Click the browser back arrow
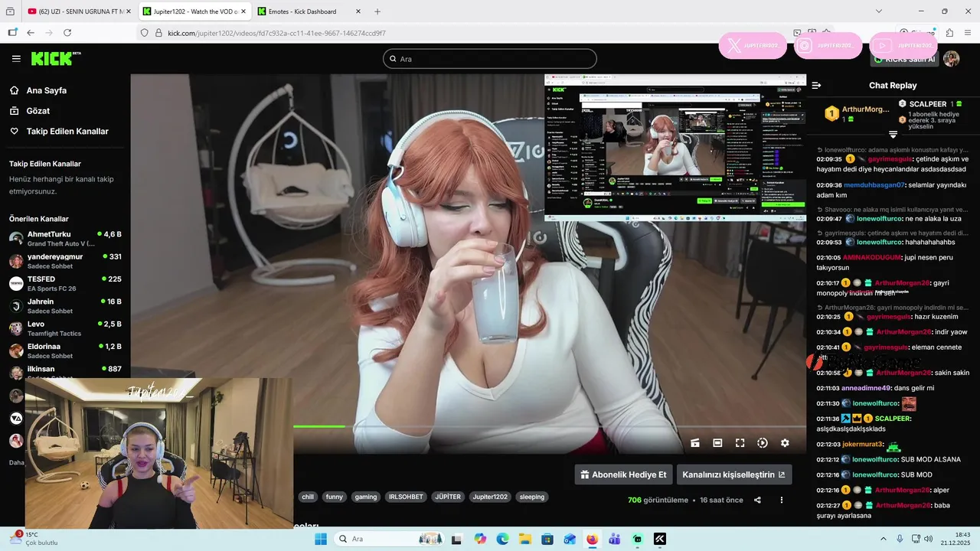This screenshot has width=980, height=551. 31,33
